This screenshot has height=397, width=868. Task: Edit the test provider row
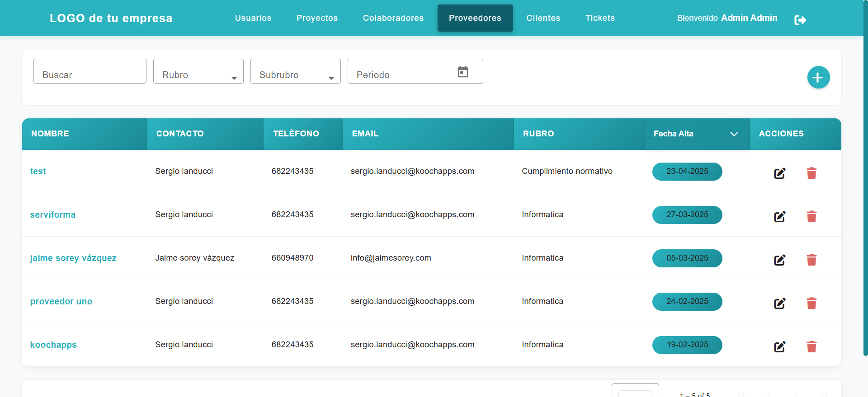point(779,173)
